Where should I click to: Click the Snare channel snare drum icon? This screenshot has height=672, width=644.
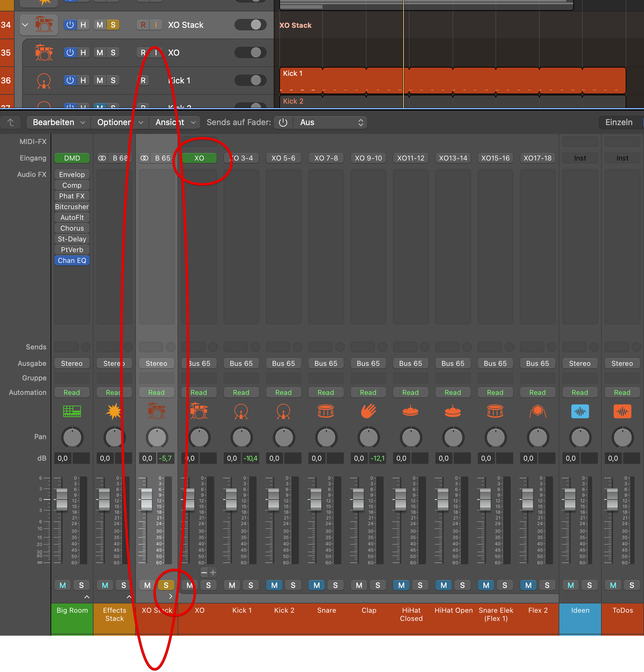point(326,411)
